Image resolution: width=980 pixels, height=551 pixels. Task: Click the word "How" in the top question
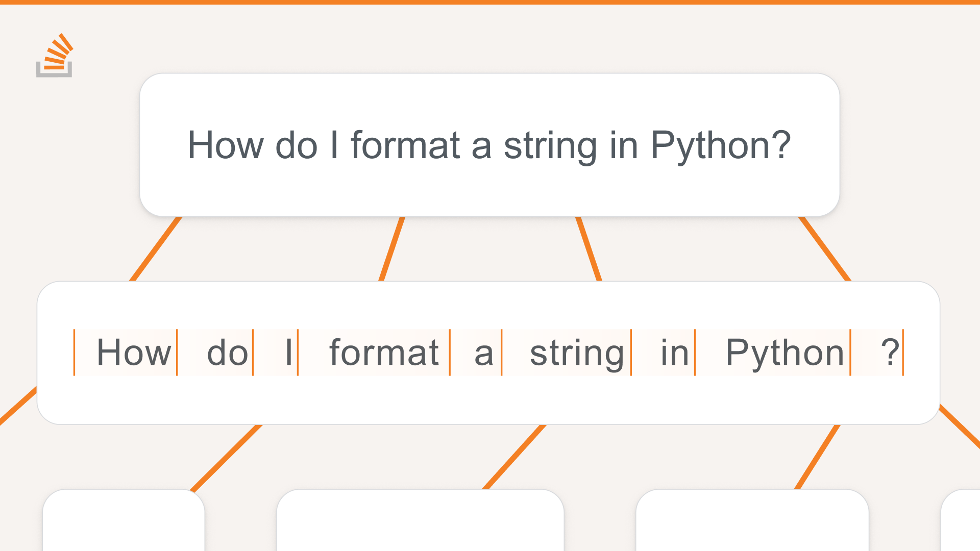point(225,146)
